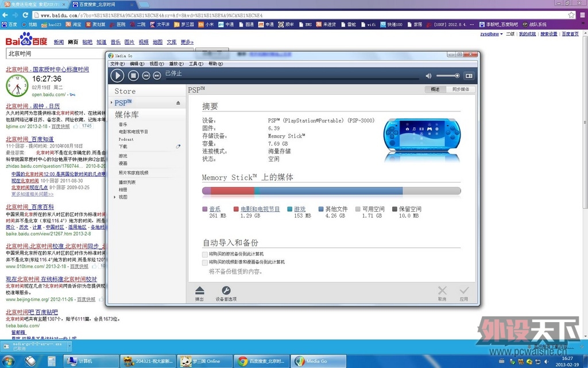
Task: Open the 淘宝 bookmark
Action: [73, 25]
